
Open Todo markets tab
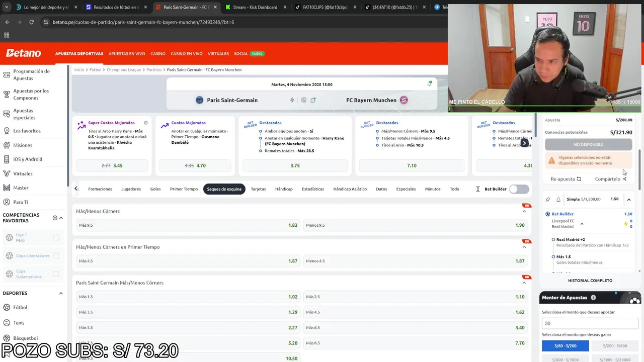[454, 189]
